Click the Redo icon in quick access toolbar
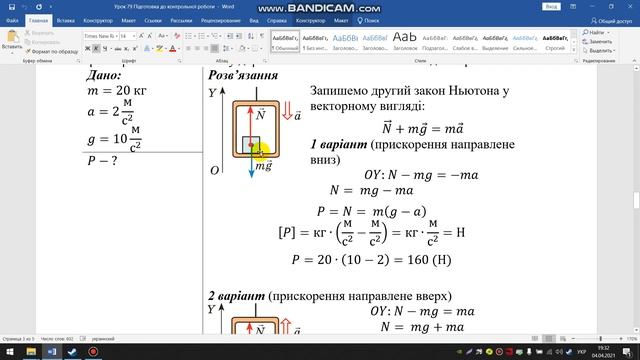This screenshot has height=360, width=640. (39, 7)
